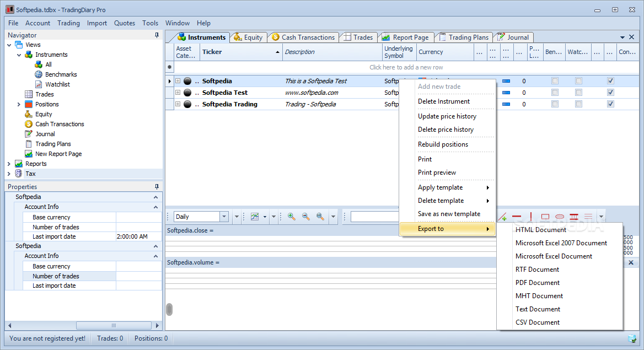
Task: Collapse the Views tree node
Action: pyautogui.click(x=9, y=45)
